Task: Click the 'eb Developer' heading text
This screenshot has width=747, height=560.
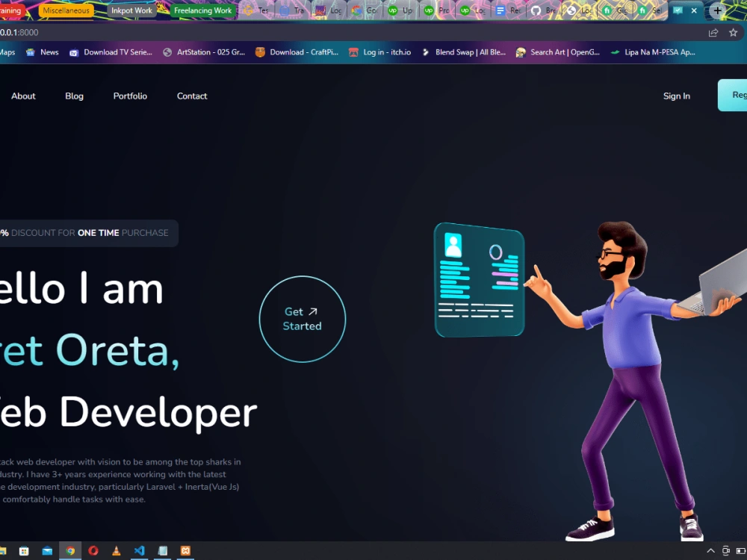Action: [128, 412]
